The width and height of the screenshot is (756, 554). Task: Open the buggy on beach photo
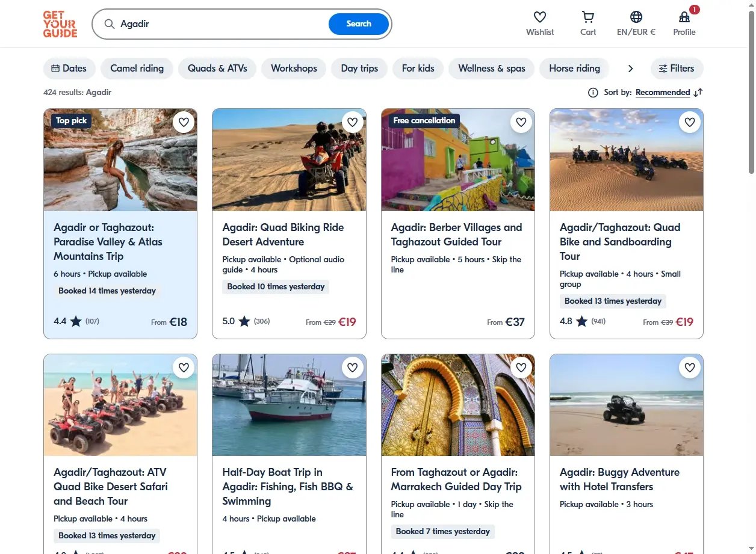tap(627, 405)
